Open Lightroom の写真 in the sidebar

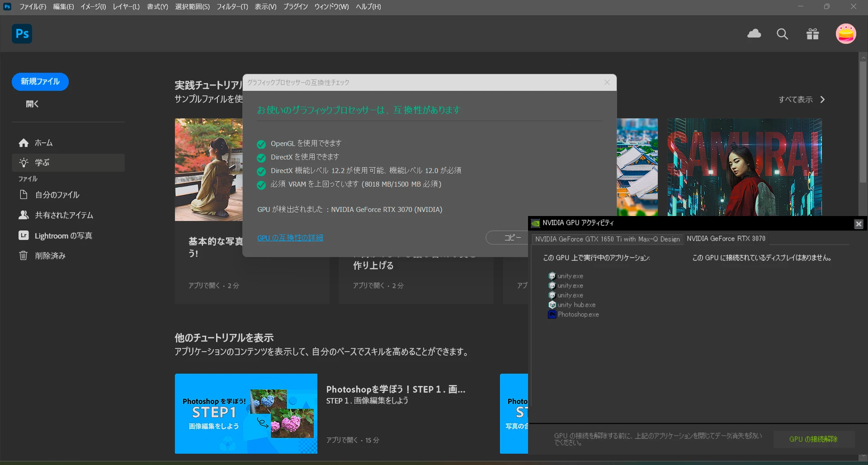tap(68, 235)
